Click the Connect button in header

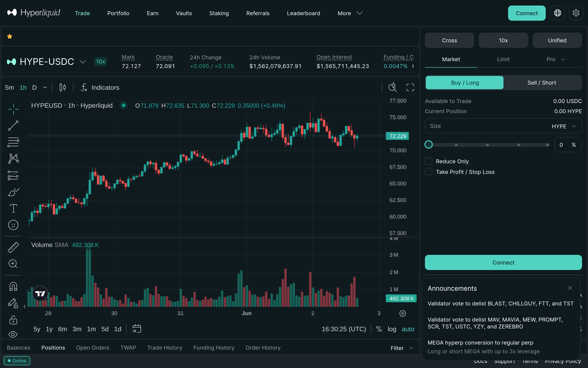tap(526, 13)
